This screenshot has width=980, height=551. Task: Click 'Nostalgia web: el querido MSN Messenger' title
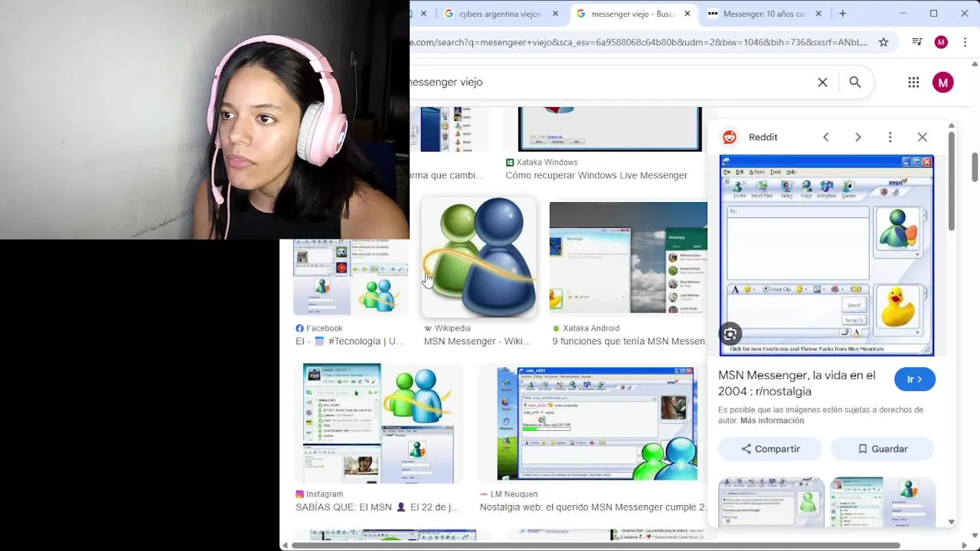tap(593, 507)
